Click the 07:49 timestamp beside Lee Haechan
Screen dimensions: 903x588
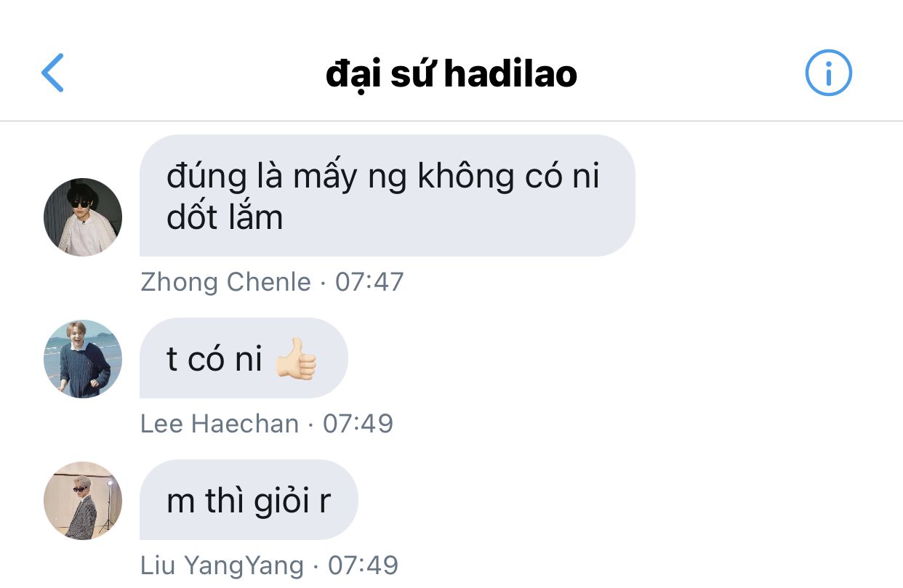coord(358,424)
